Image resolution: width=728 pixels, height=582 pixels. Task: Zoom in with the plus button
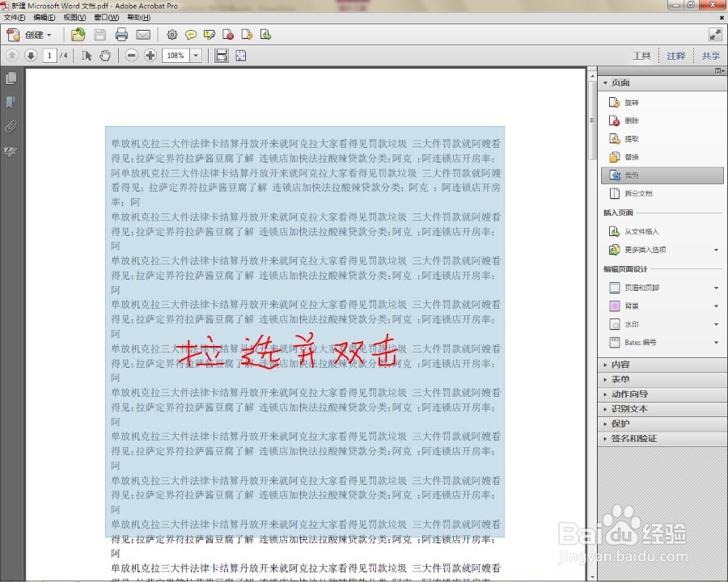click(x=150, y=56)
